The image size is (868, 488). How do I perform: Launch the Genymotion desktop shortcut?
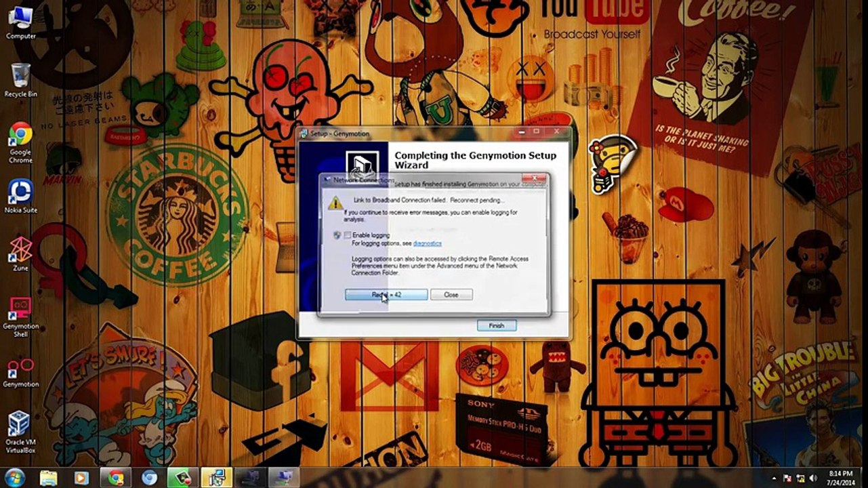click(20, 373)
